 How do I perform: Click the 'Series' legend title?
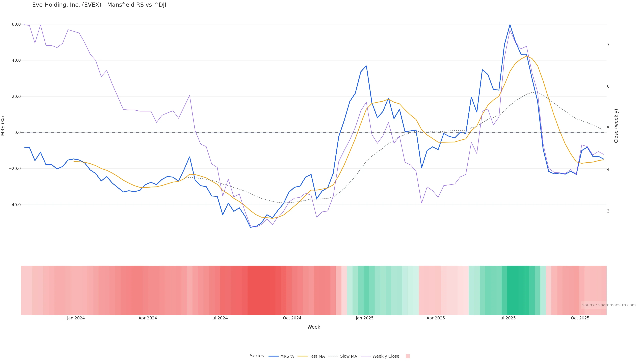coord(257,356)
